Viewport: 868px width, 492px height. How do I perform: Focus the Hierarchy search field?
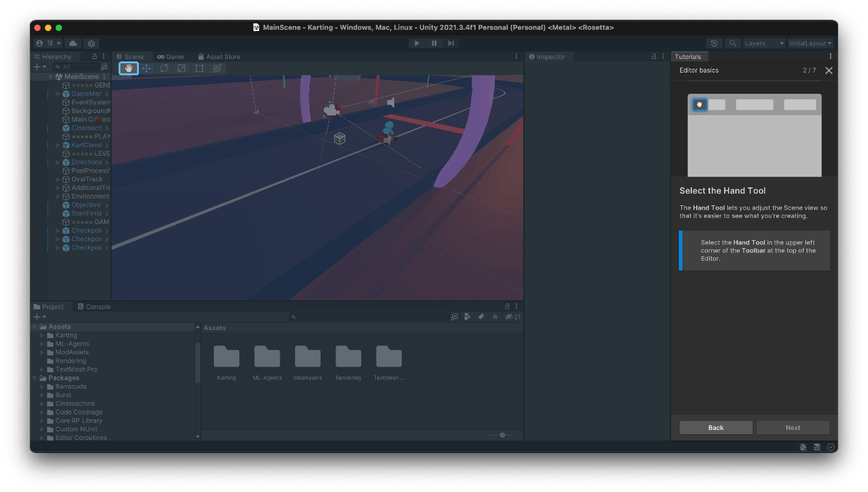click(x=76, y=66)
